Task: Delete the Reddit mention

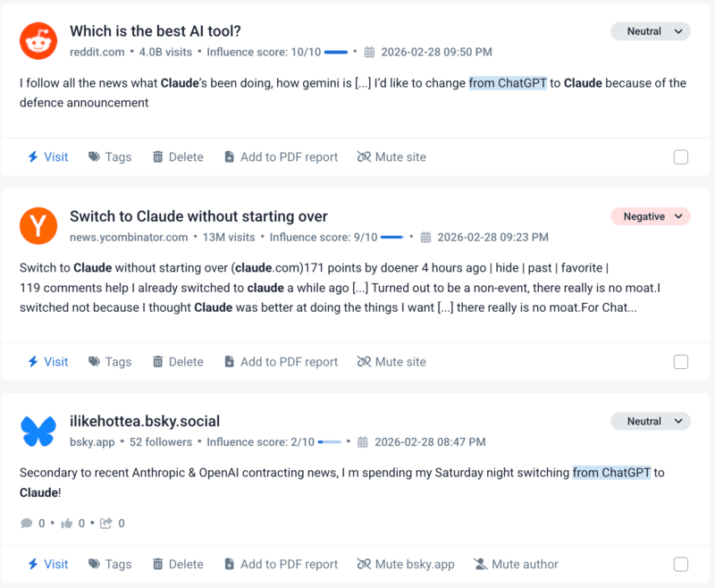Action: (177, 157)
